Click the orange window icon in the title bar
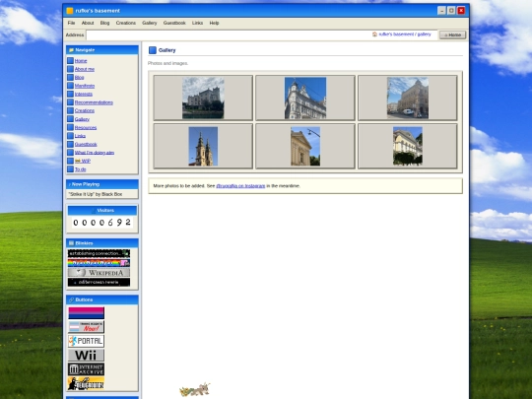 [70, 11]
